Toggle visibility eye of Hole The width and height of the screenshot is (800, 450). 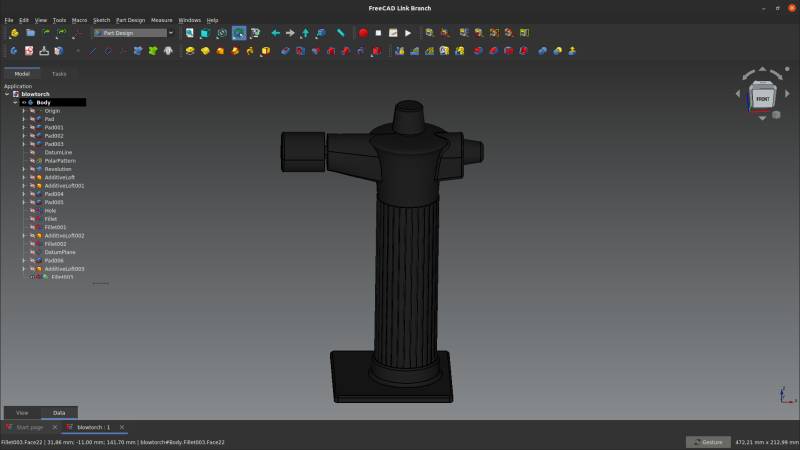coord(32,211)
